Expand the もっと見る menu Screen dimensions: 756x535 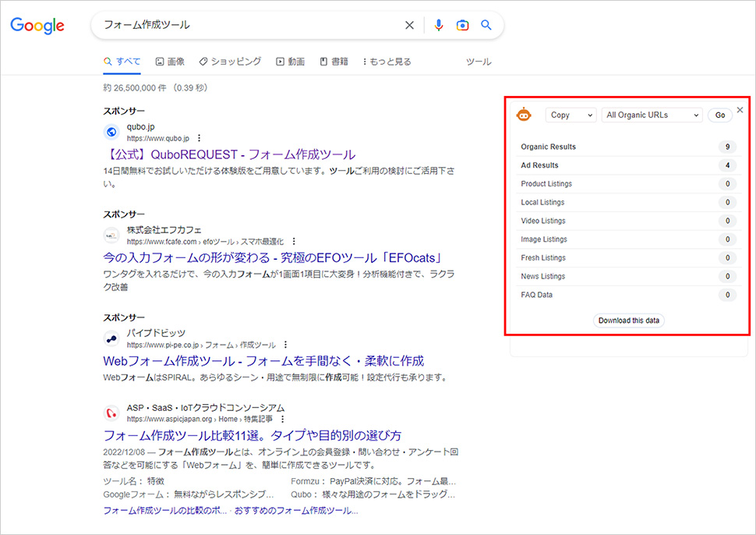coord(387,62)
